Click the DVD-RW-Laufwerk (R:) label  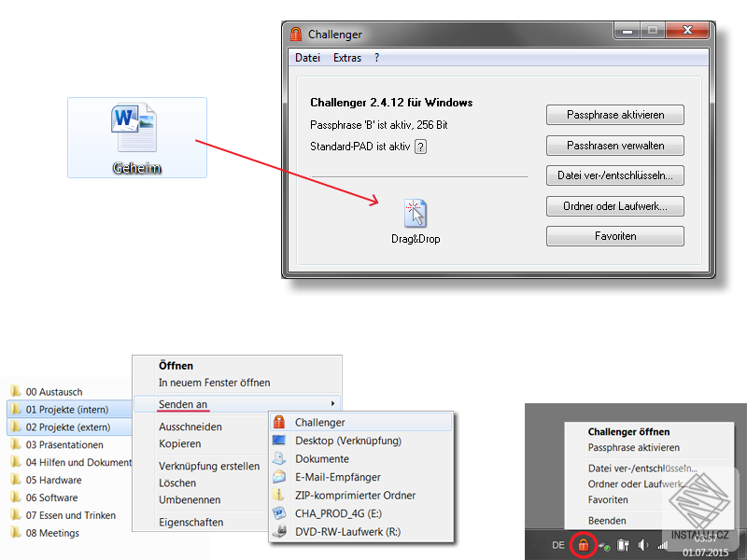347,531
